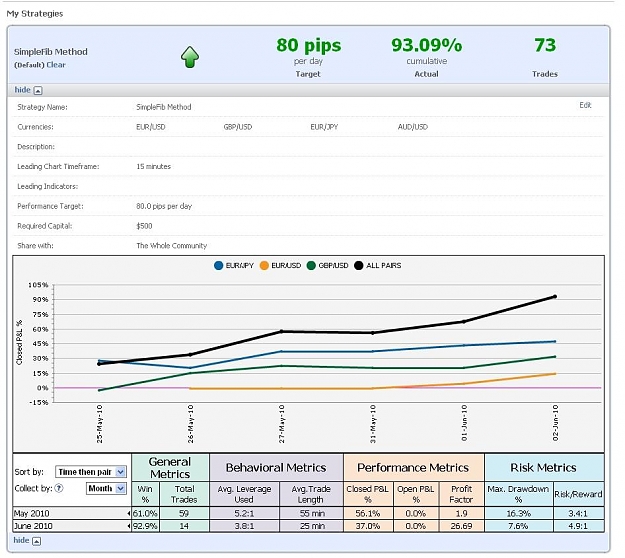Click the ALL PAIRS data point on 26-May-10
Image resolution: width=625 pixels, height=558 pixels.
pyautogui.click(x=190, y=355)
